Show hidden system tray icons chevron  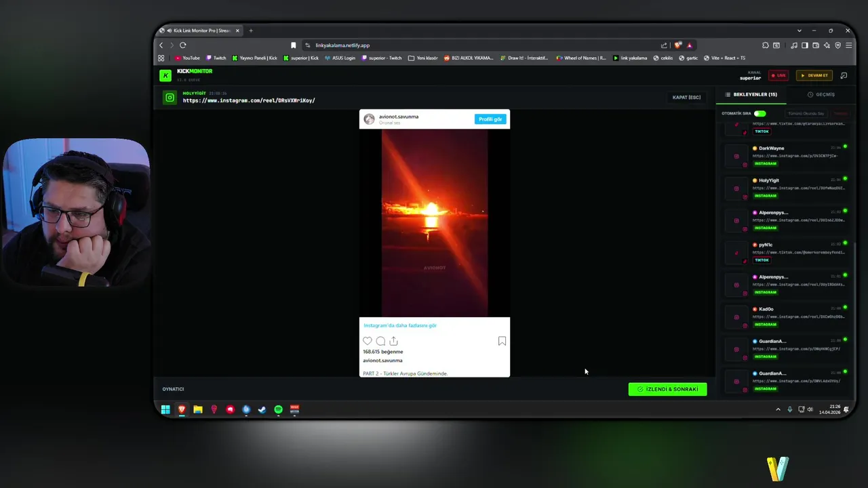pos(778,409)
